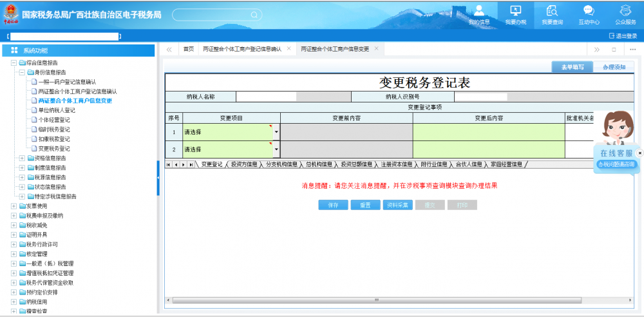Click the 我要办税 icon
The image size is (644, 317).
pos(515,15)
